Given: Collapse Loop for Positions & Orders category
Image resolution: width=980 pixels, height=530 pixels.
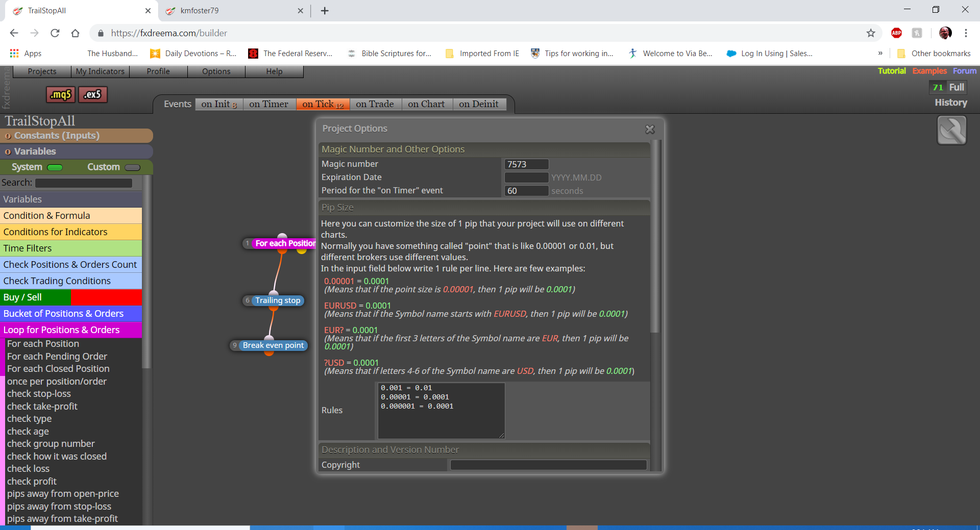Looking at the screenshot, I should [x=71, y=330].
